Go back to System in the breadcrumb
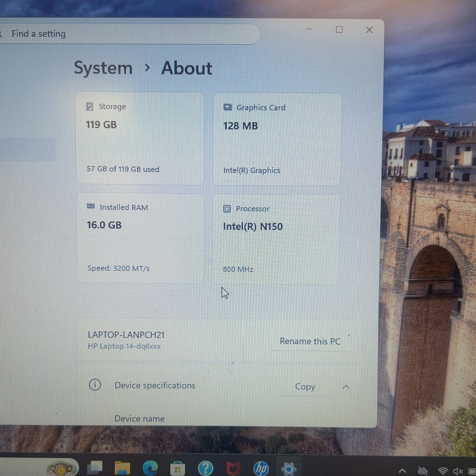Image resolution: width=476 pixels, height=476 pixels. tap(103, 68)
